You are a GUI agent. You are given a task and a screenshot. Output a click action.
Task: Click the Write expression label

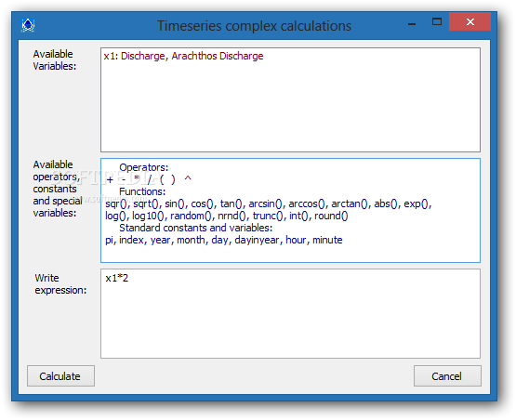point(60,283)
